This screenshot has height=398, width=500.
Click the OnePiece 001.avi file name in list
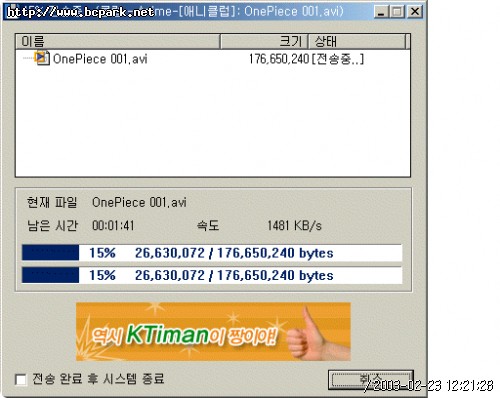click(x=100, y=59)
